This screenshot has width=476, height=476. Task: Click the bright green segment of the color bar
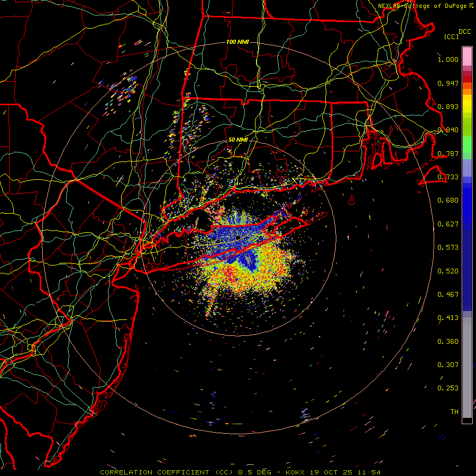[x=467, y=144]
